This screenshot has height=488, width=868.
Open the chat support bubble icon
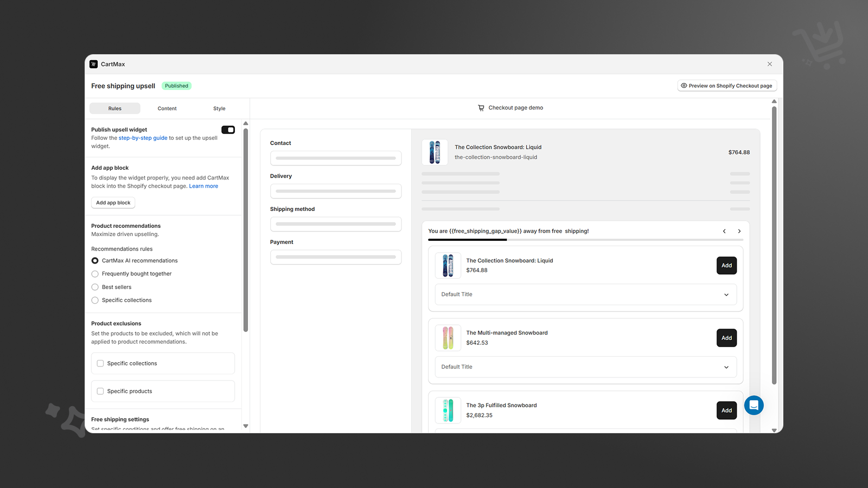[754, 405]
